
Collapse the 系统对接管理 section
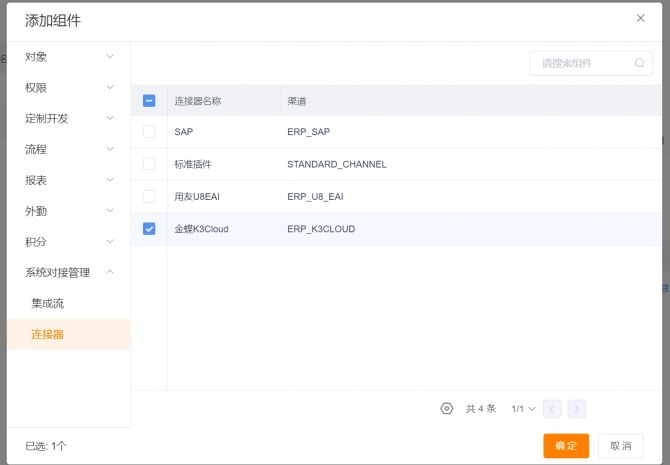68,272
